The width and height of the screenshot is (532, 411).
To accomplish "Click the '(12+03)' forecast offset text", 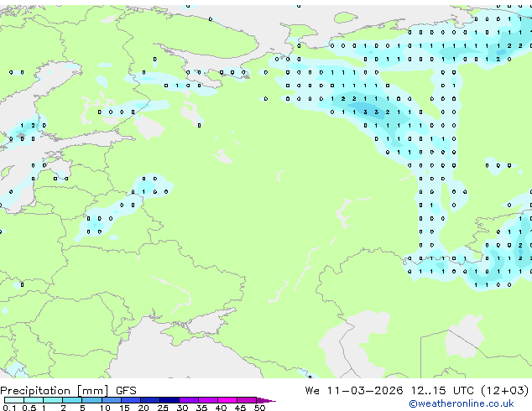I will [x=504, y=390].
